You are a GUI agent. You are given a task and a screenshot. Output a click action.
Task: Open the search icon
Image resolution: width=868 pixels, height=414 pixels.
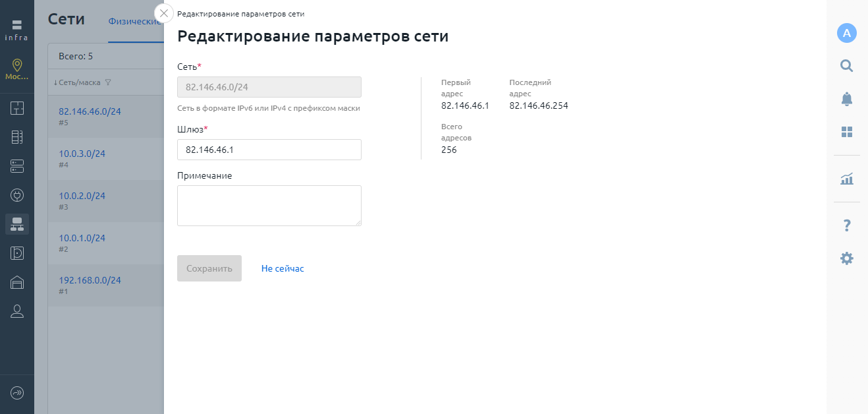(x=847, y=65)
